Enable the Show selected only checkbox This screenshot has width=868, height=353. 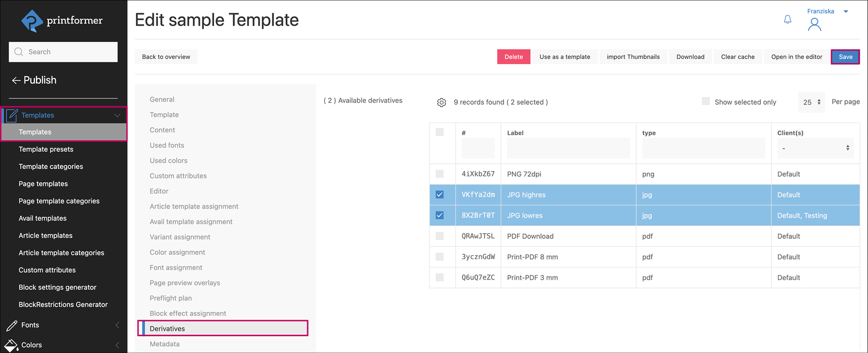[x=706, y=102]
